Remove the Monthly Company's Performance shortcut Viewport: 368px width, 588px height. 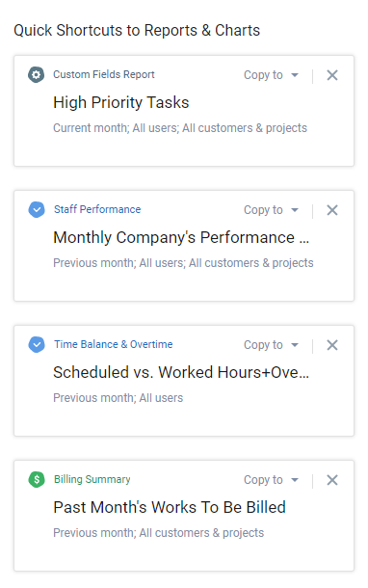click(332, 210)
